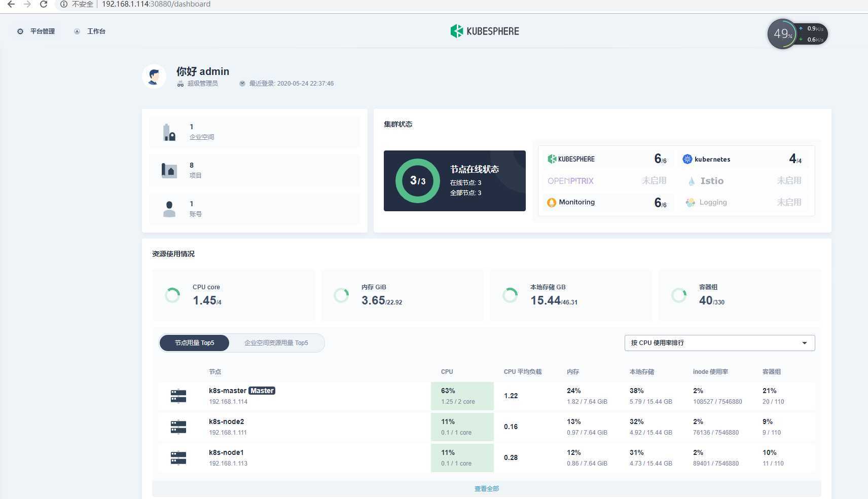Click the 容器组 usage ring

coord(679,295)
